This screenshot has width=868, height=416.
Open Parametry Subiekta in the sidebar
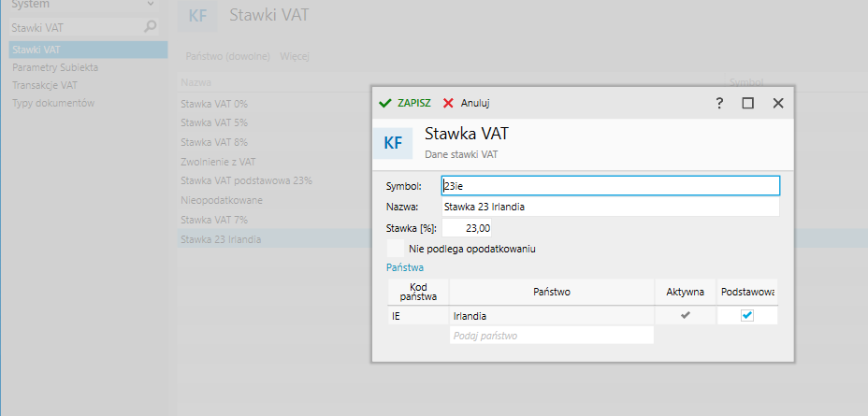tap(55, 67)
